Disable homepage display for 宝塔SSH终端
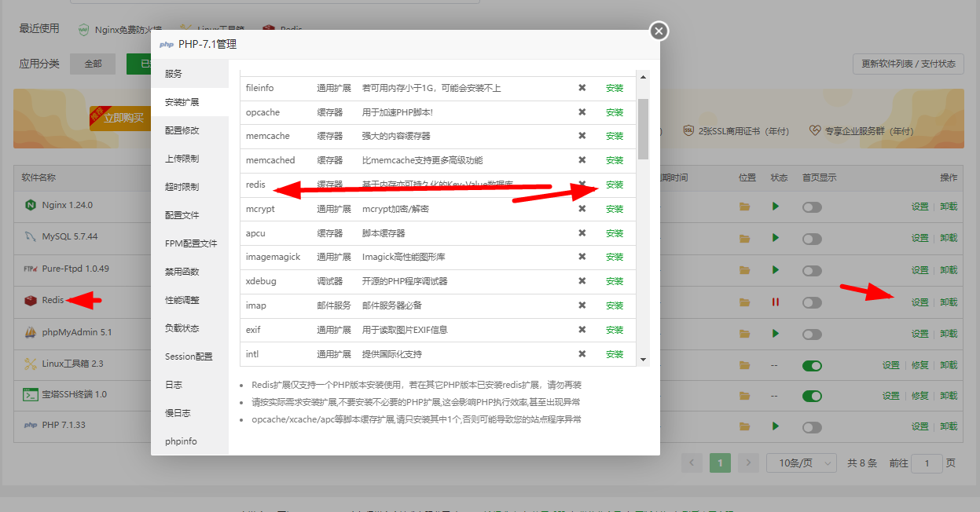 [812, 396]
